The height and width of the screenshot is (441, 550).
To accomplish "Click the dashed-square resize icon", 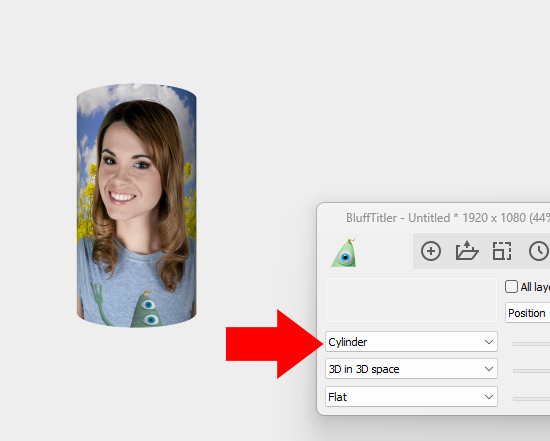I will 502,251.
